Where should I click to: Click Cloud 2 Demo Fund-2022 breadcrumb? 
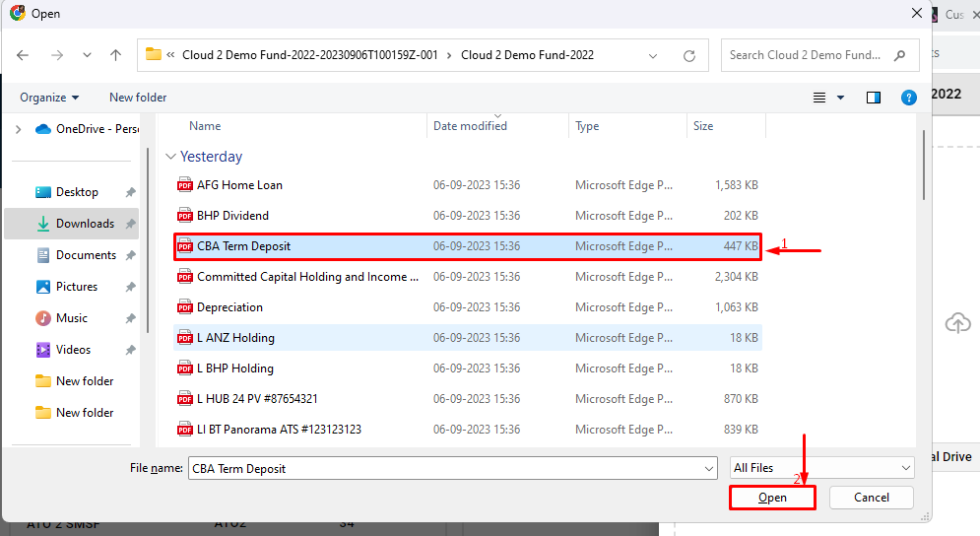tap(528, 55)
